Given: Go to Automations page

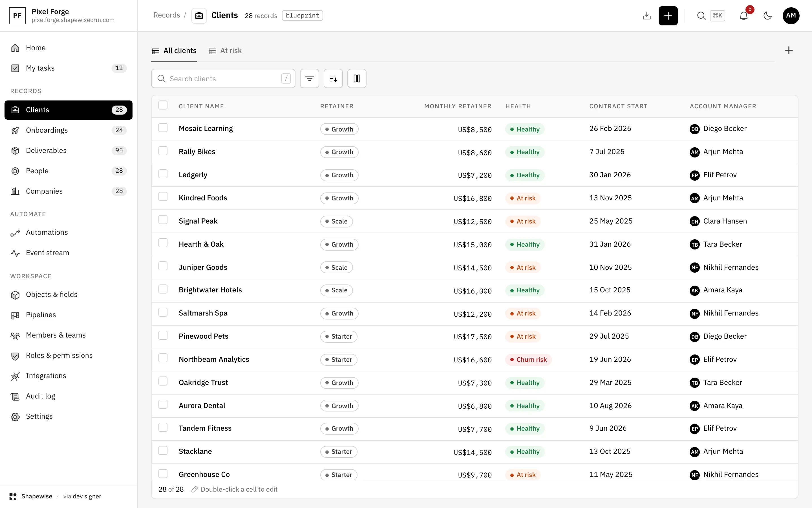Looking at the screenshot, I should click(x=69, y=233).
